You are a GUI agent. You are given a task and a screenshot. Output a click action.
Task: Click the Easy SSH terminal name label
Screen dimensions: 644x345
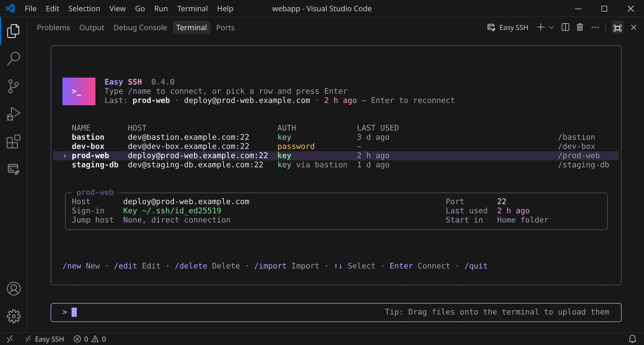point(514,27)
